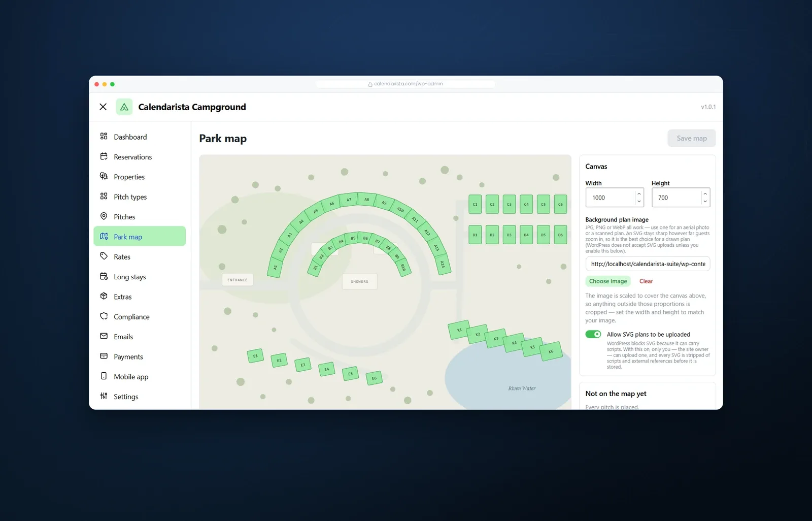Click the Emails envelope icon
The width and height of the screenshot is (812, 521).
[x=104, y=336]
